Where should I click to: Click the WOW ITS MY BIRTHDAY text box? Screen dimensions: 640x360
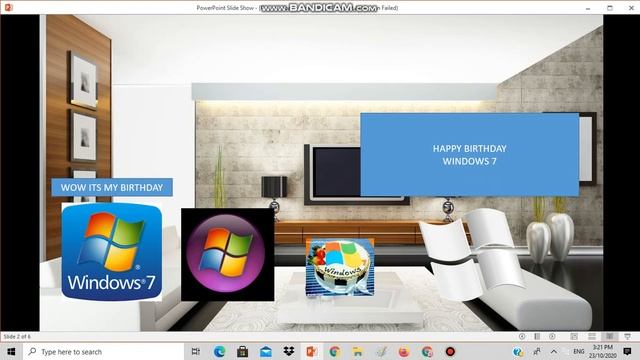112,187
